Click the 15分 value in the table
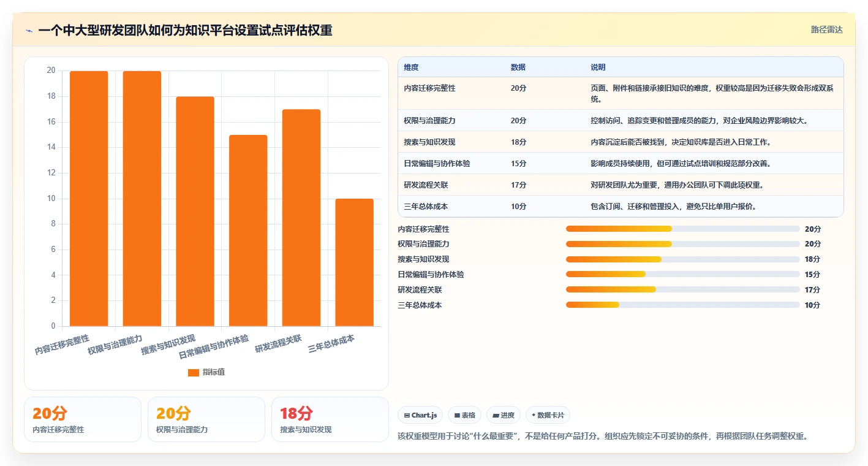 [x=518, y=164]
